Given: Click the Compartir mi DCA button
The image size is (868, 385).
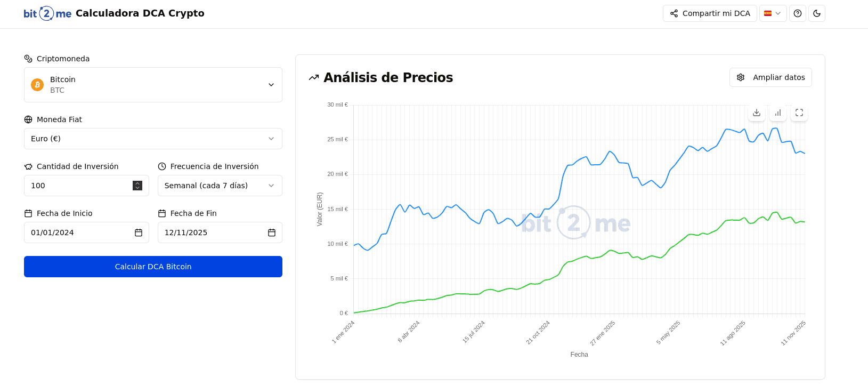Looking at the screenshot, I should click(710, 13).
